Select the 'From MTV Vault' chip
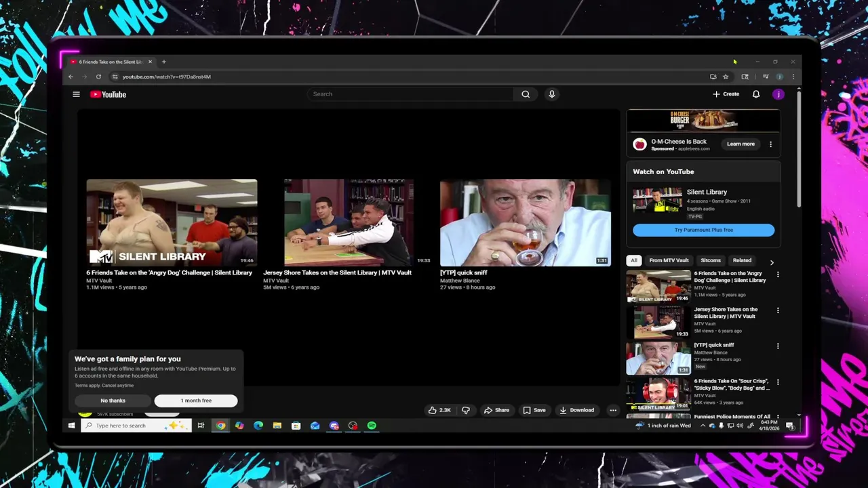 pos(669,260)
